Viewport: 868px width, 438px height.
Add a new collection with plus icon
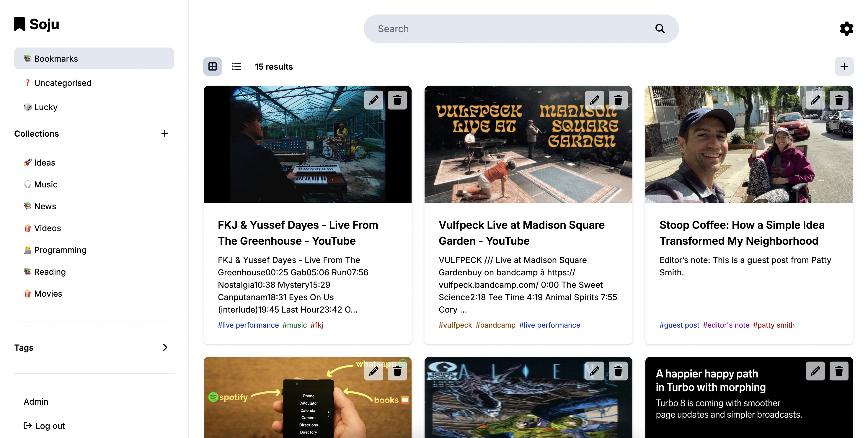click(x=164, y=133)
